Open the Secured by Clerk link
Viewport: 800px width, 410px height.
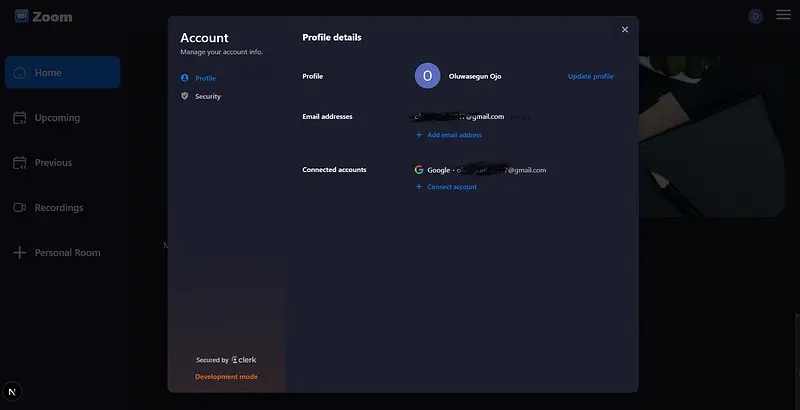[226, 360]
